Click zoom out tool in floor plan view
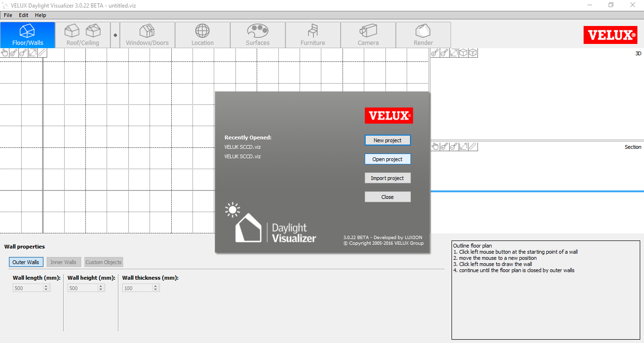 click(23, 53)
